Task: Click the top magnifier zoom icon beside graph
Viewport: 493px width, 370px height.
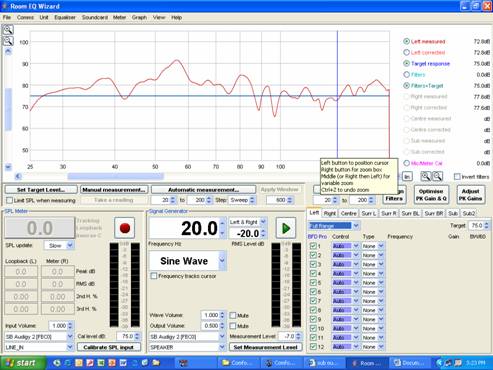Action: click(x=8, y=30)
